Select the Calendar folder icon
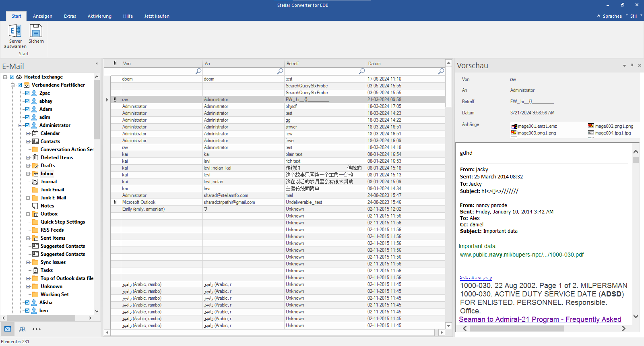The height and width of the screenshot is (346, 644). [x=35, y=133]
